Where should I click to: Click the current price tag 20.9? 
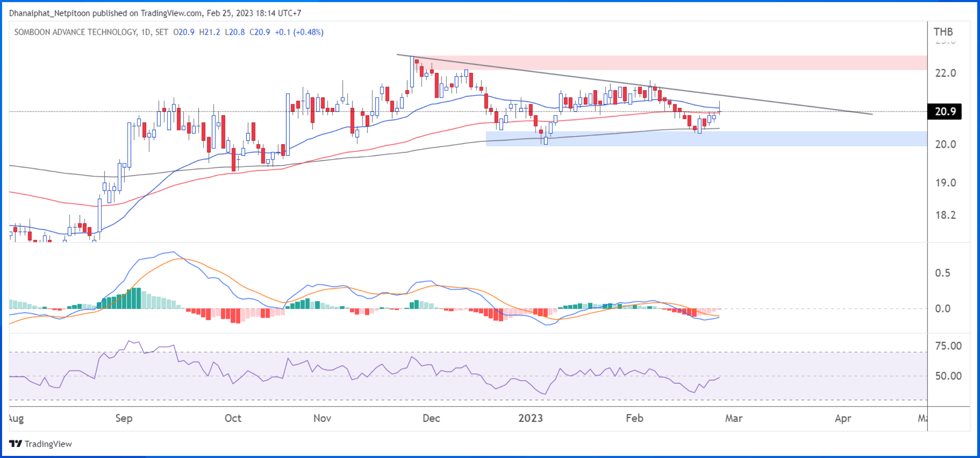(945, 111)
